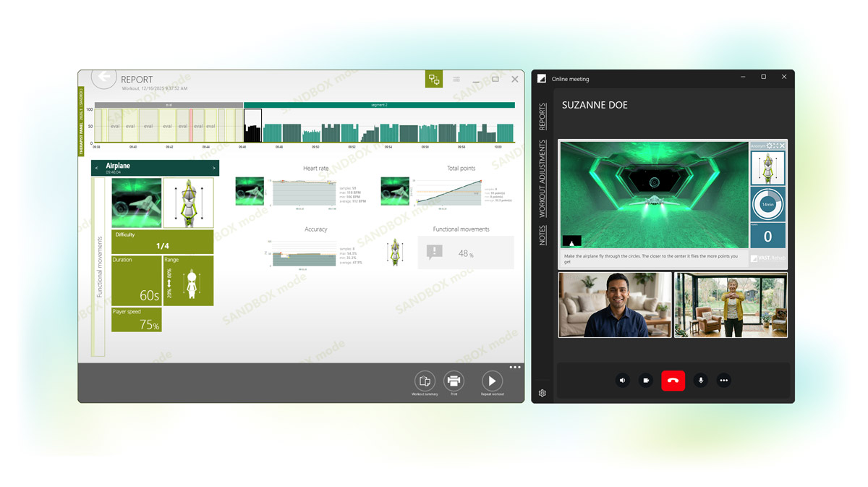
Task: Click the Functional movements 48% alert tile
Action: tap(466, 253)
